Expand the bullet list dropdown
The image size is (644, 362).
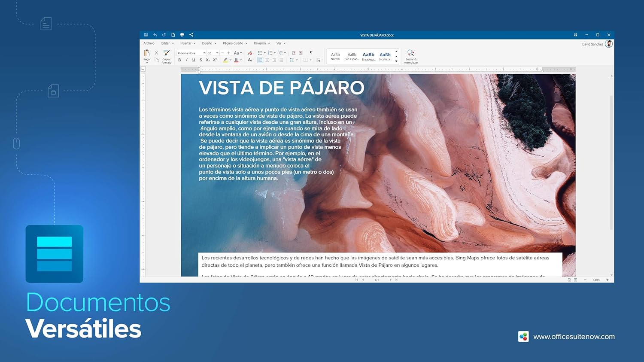264,53
